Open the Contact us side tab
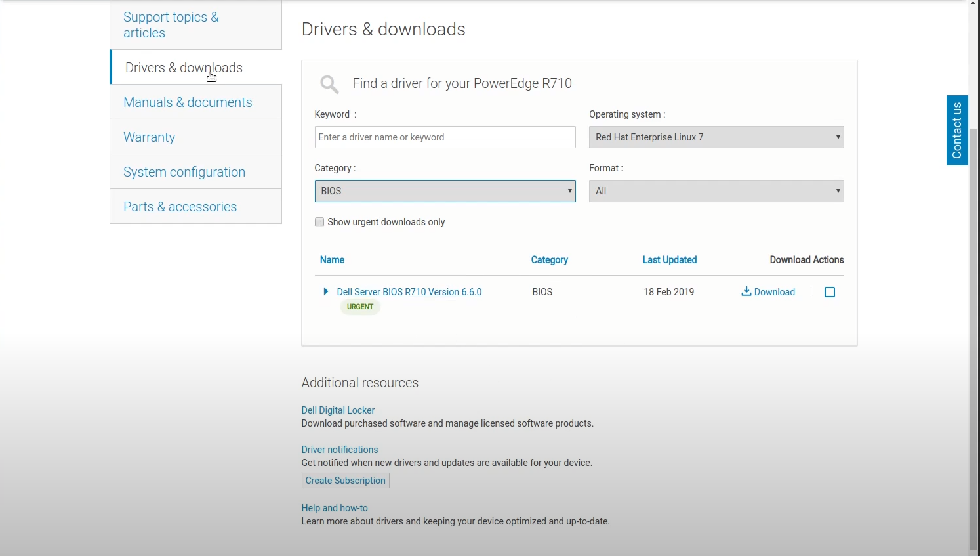Image resolution: width=980 pixels, height=556 pixels. pyautogui.click(x=957, y=130)
